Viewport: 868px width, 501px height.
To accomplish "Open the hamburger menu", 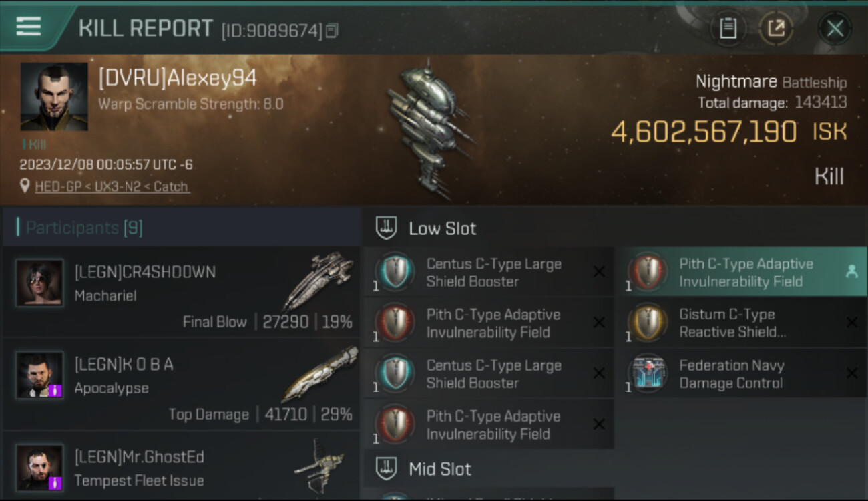I will (29, 27).
